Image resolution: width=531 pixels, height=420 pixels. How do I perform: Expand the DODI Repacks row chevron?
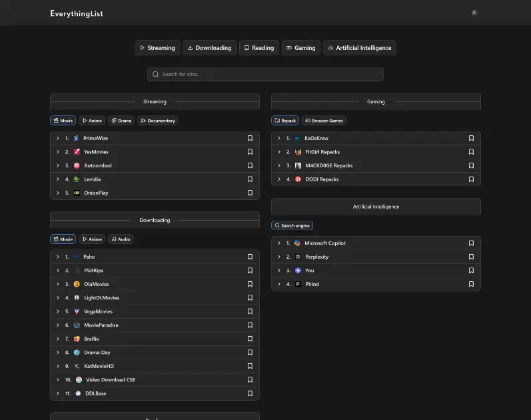tap(278, 179)
